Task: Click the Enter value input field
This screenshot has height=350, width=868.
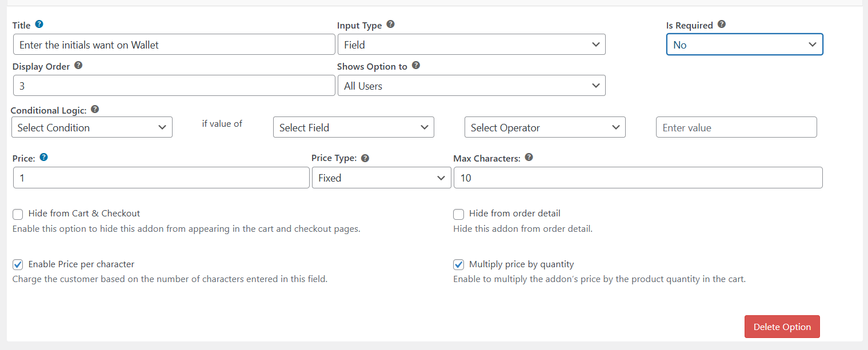Action: pyautogui.click(x=736, y=127)
